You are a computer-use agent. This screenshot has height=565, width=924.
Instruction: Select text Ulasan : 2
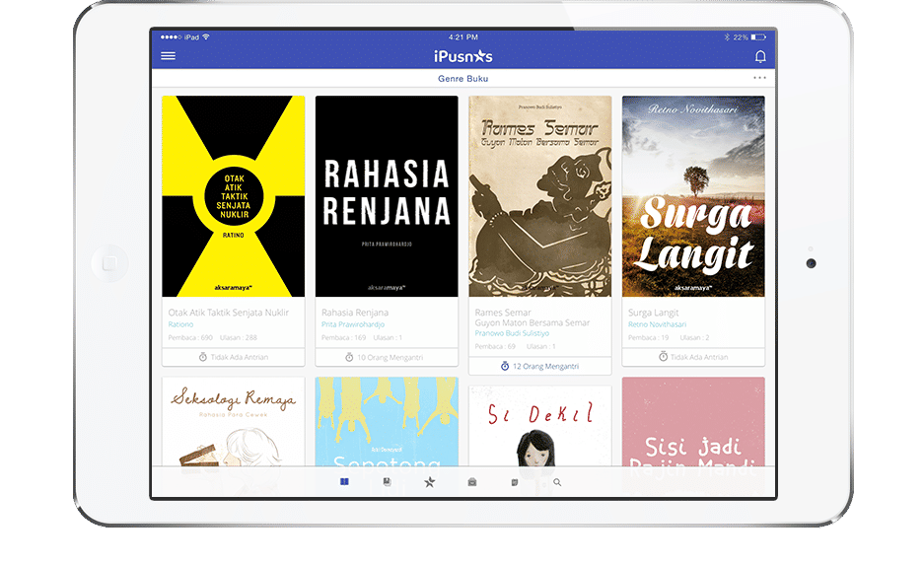point(695,337)
